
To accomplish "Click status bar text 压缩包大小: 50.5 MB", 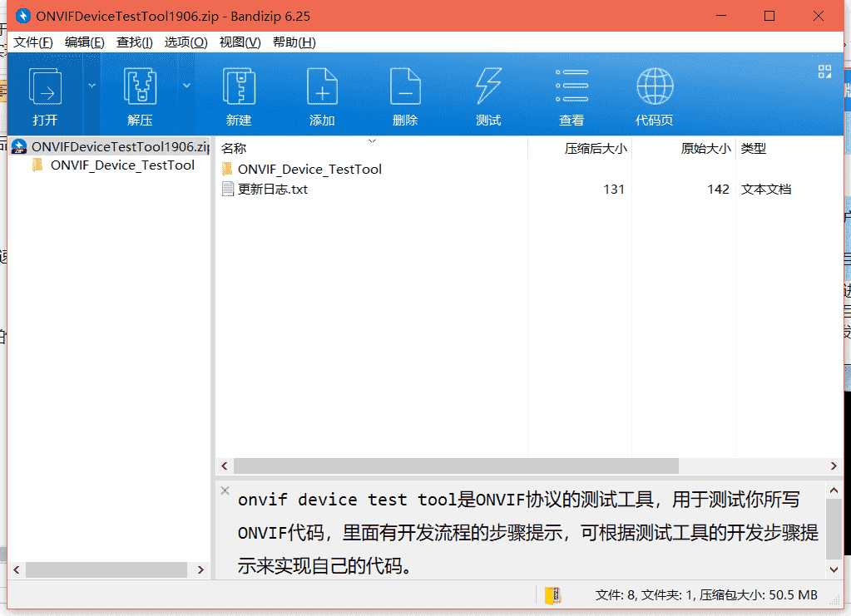I will coord(758,595).
